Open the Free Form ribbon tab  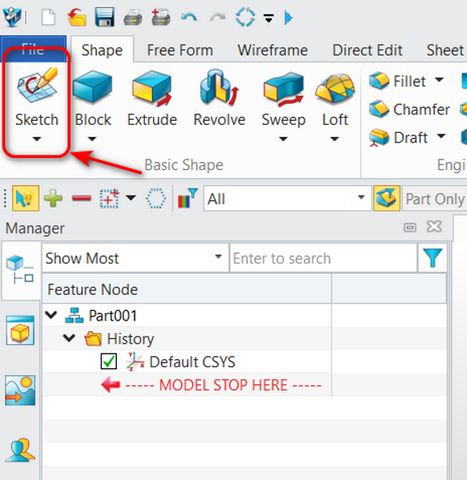[x=180, y=50]
